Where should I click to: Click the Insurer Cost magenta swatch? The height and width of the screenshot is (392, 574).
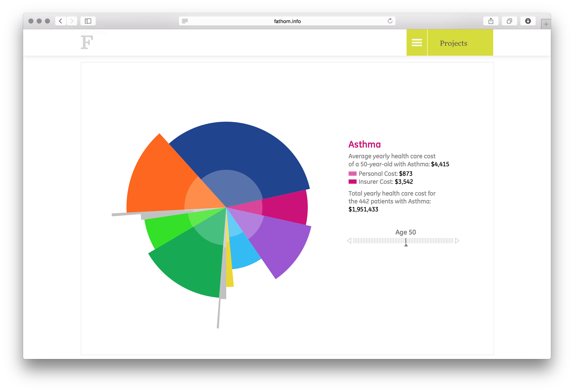352,182
